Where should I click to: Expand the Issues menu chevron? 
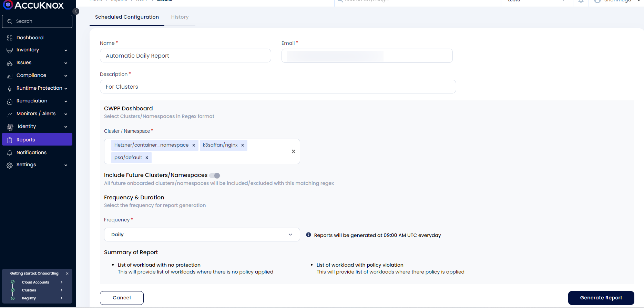pyautogui.click(x=66, y=63)
